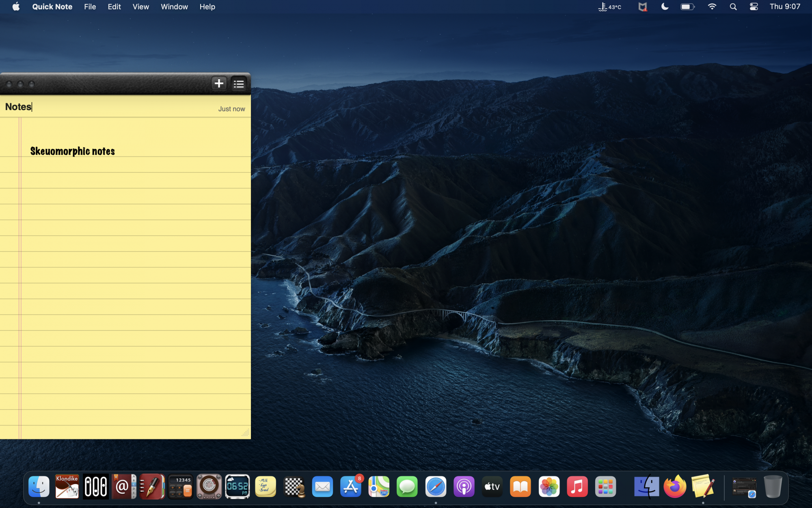Expand the battery status menu
The image size is (812, 508).
[x=687, y=7]
